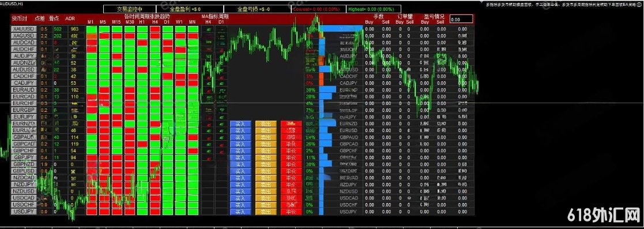This screenshot has width=644, height=229.
Task: Click the blue 26% bar in GBPCAD row
Action: tap(326, 144)
